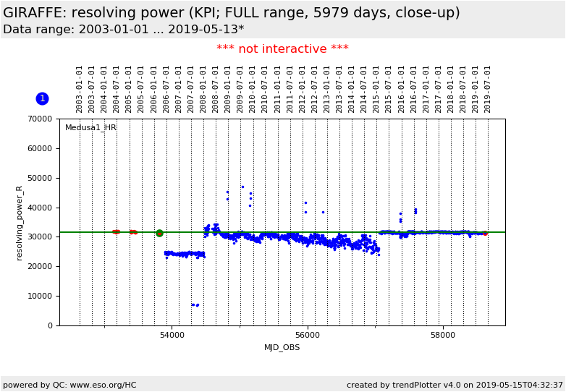Click the 58000 x-axis tick value

[x=443, y=335]
